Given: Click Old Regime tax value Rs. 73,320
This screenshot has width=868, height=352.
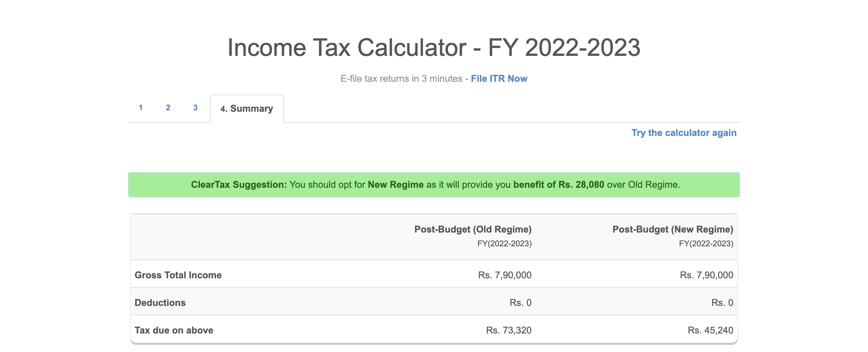Looking at the screenshot, I should click(508, 330).
